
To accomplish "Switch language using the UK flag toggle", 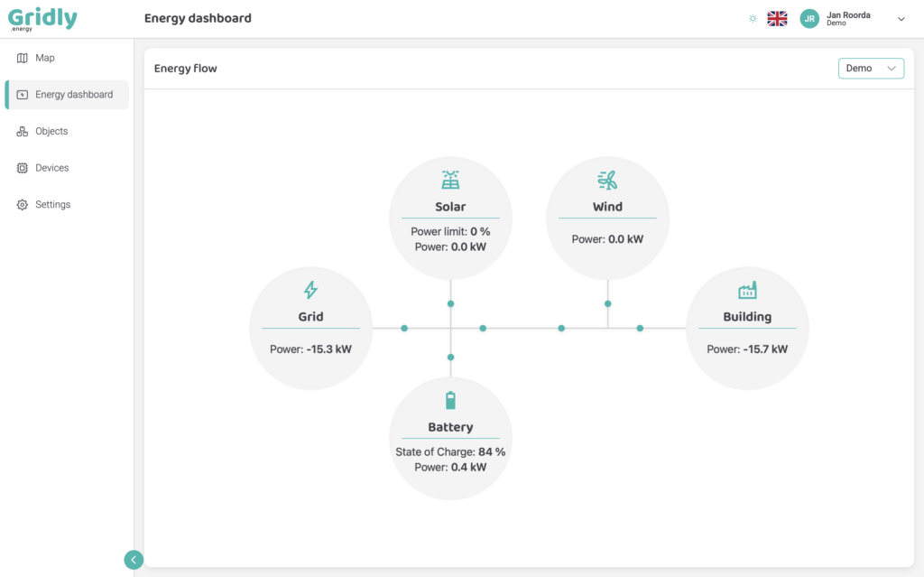I will [x=777, y=17].
